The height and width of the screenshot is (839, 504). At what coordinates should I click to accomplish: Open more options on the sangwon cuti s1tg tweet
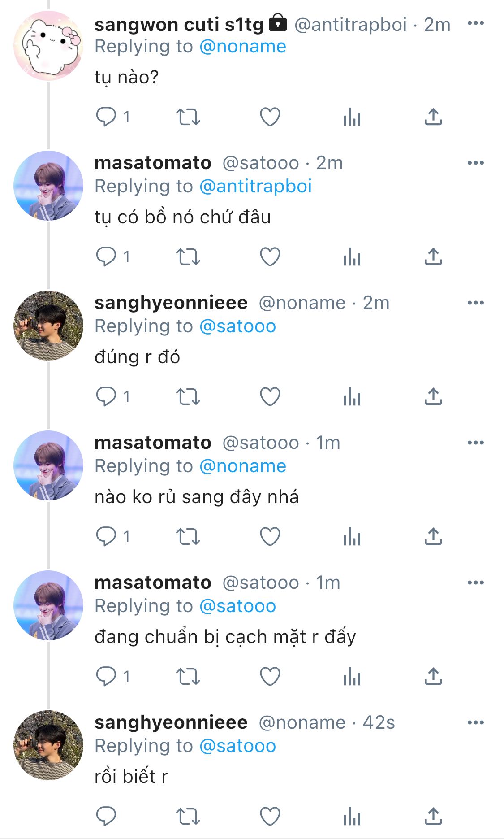coord(475,23)
